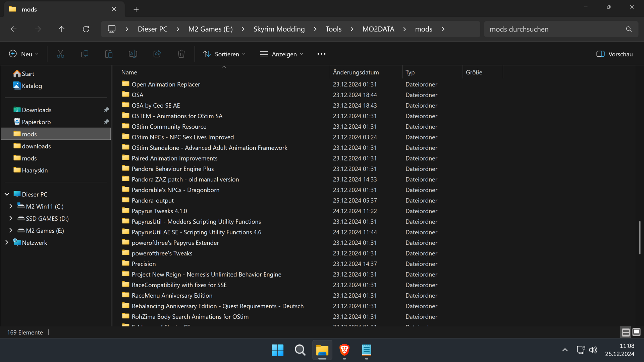This screenshot has height=362, width=644.
Task: Close the mods tab
Action: pos(114,9)
